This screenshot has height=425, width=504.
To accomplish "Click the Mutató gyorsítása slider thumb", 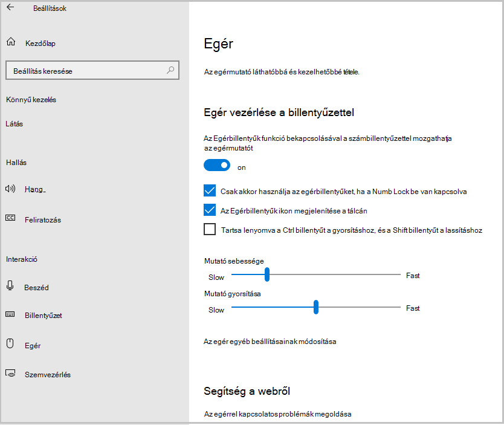I will pyautogui.click(x=316, y=307).
